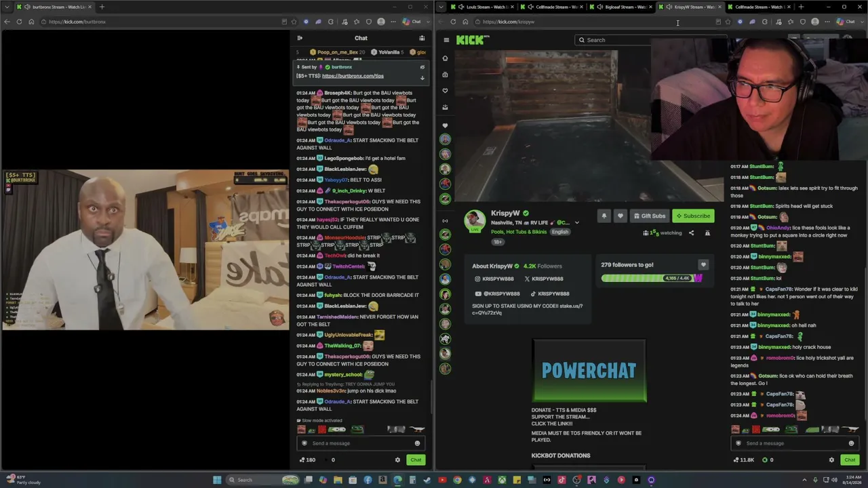
Task: Switch to Bigloaf Stream tab
Action: click(619, 7)
